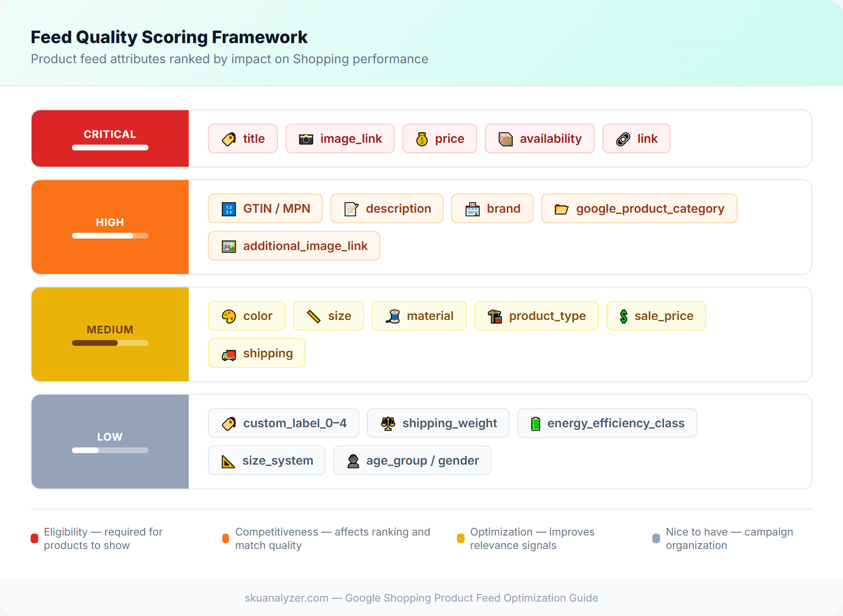
Task: Click the palette icon beside color
Action: pyautogui.click(x=229, y=316)
